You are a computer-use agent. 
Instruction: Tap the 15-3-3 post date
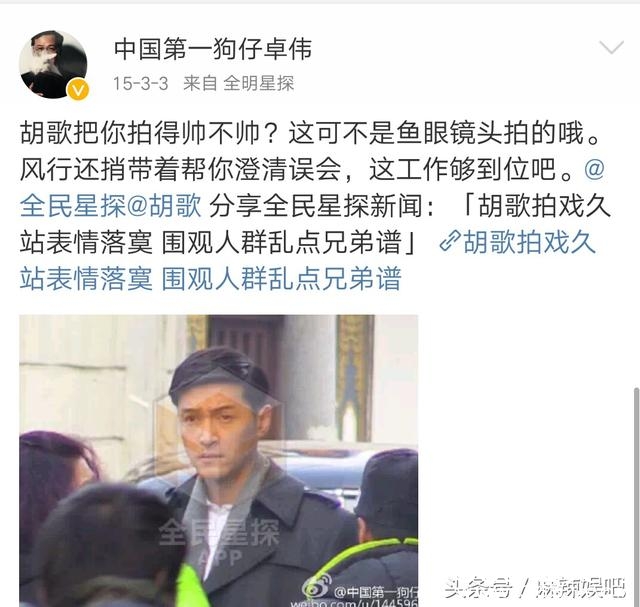[x=140, y=84]
